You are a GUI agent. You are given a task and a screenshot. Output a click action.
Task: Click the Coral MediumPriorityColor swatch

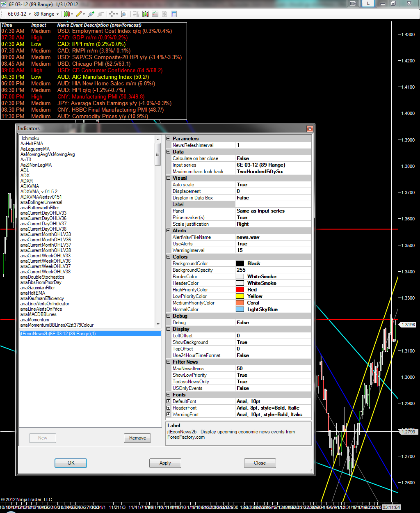(240, 303)
